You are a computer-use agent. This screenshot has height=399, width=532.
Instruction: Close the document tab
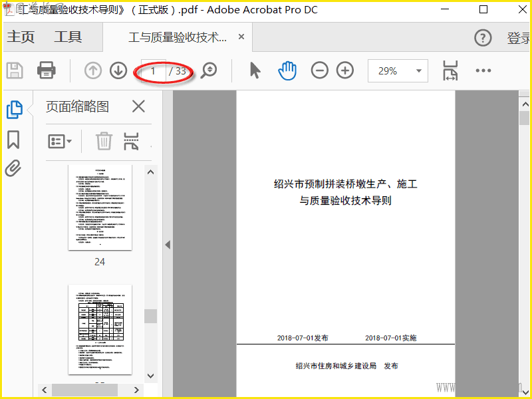tap(241, 37)
